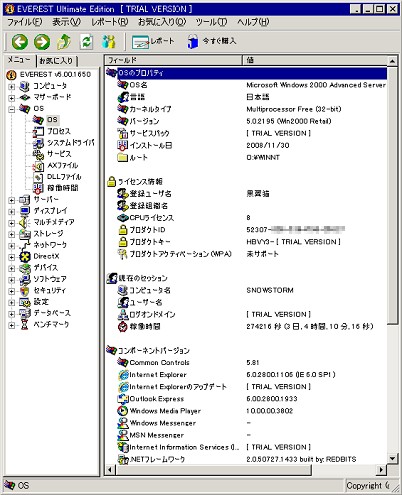
Task: Click the ソフトウェア icon in the tree
Action: tap(25, 279)
